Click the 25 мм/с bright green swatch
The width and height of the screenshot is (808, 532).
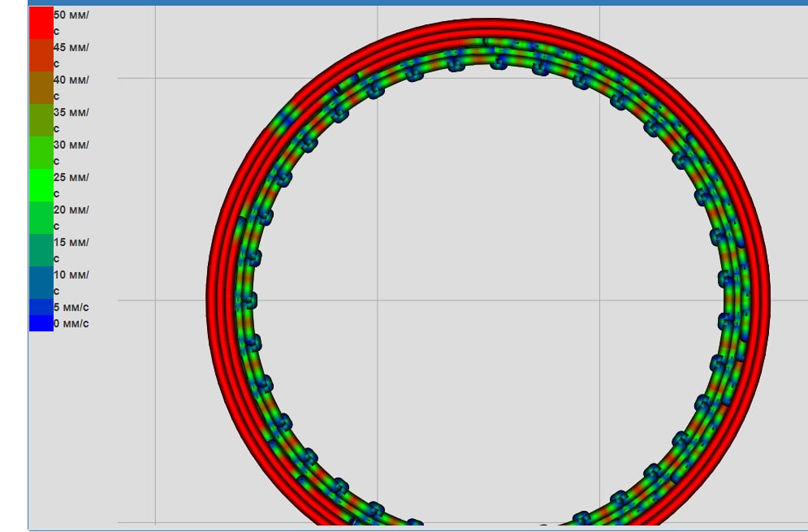(41, 185)
